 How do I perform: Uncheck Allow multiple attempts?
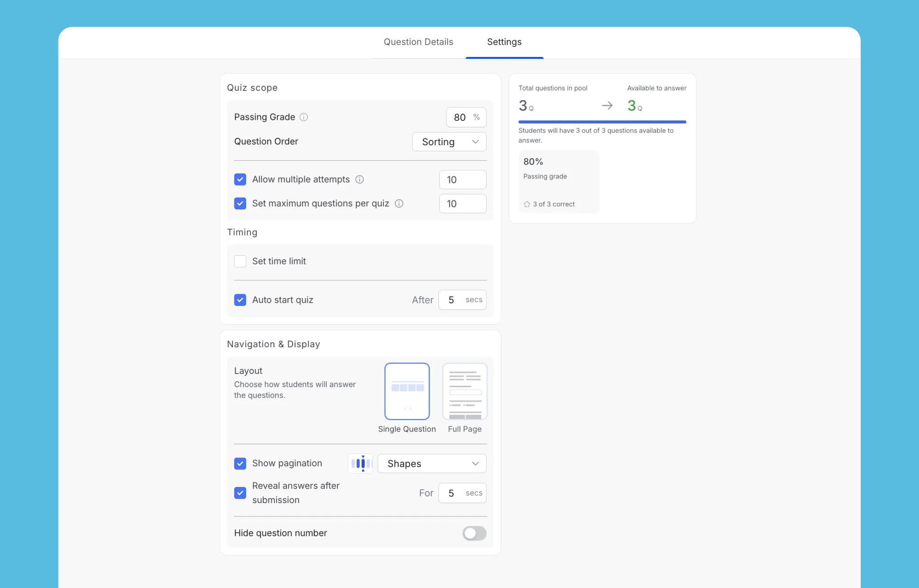click(240, 180)
